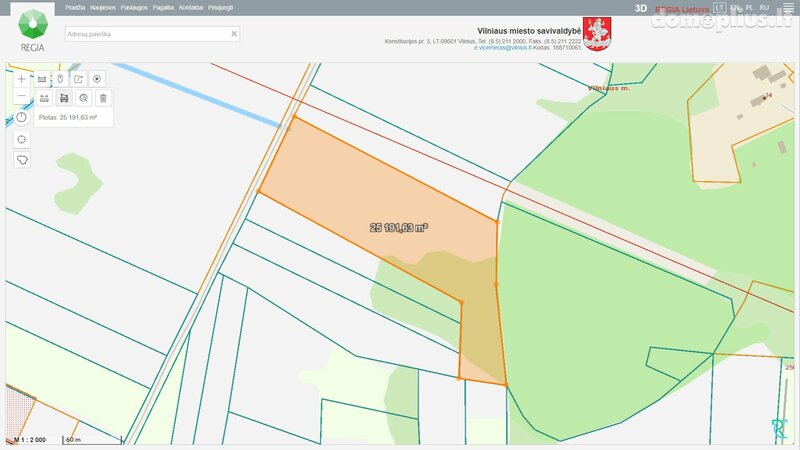Open the Kontaktai menu item
The width and height of the screenshot is (800, 450).
(x=191, y=8)
